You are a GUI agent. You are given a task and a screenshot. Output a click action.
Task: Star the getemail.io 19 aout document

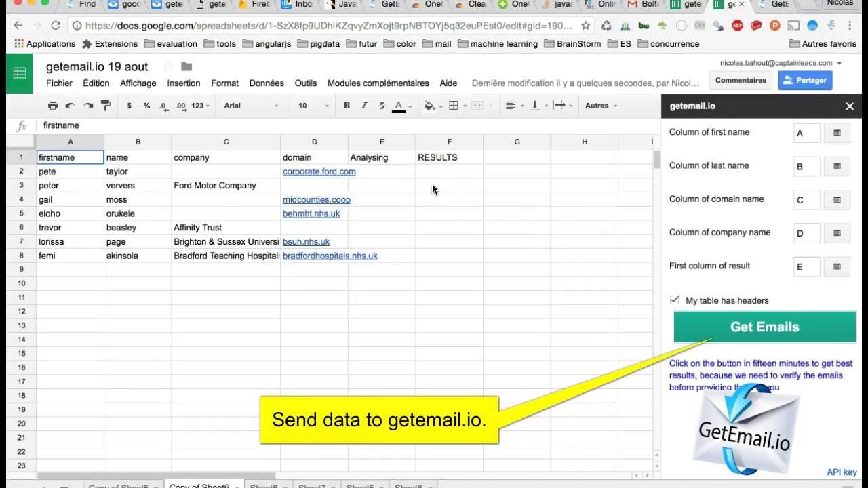(168, 67)
